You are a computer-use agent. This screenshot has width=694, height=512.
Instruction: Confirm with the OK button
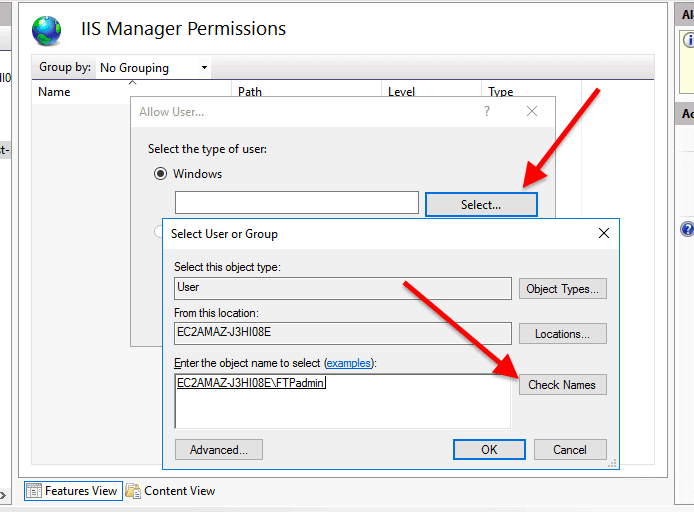(489, 450)
